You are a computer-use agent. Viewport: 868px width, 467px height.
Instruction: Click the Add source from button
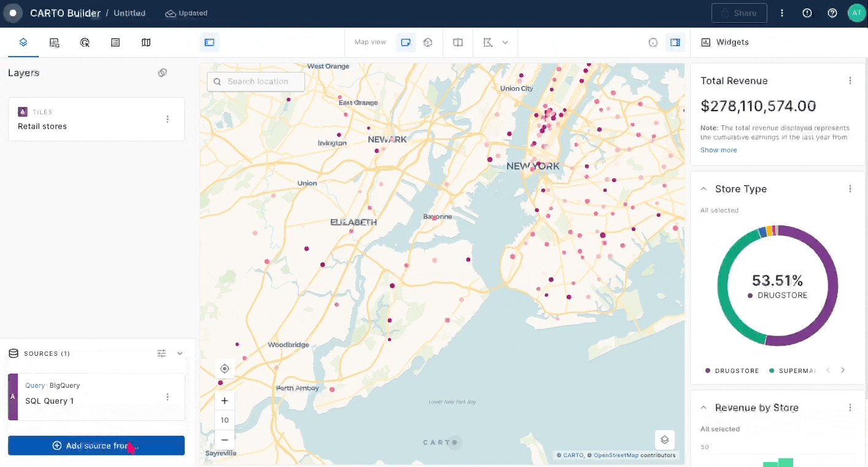click(96, 445)
